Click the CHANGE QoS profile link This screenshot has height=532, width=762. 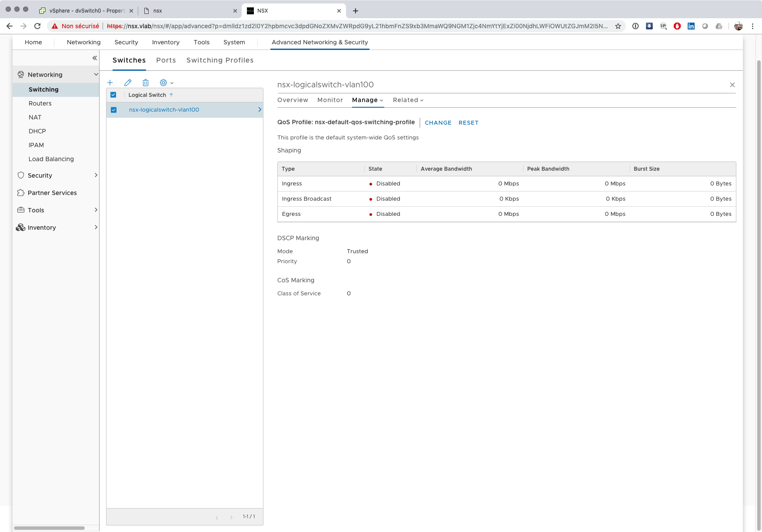438,123
